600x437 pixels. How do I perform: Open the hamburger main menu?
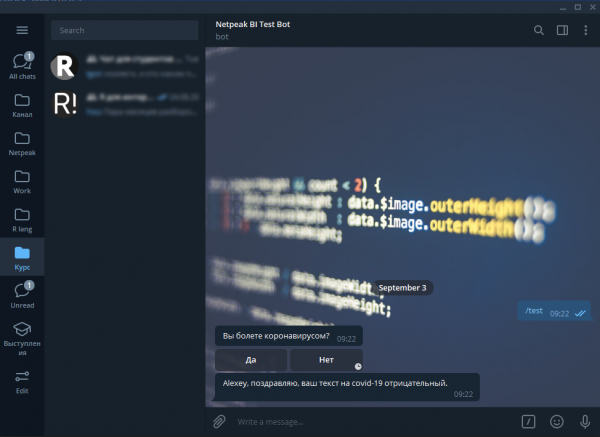point(22,30)
